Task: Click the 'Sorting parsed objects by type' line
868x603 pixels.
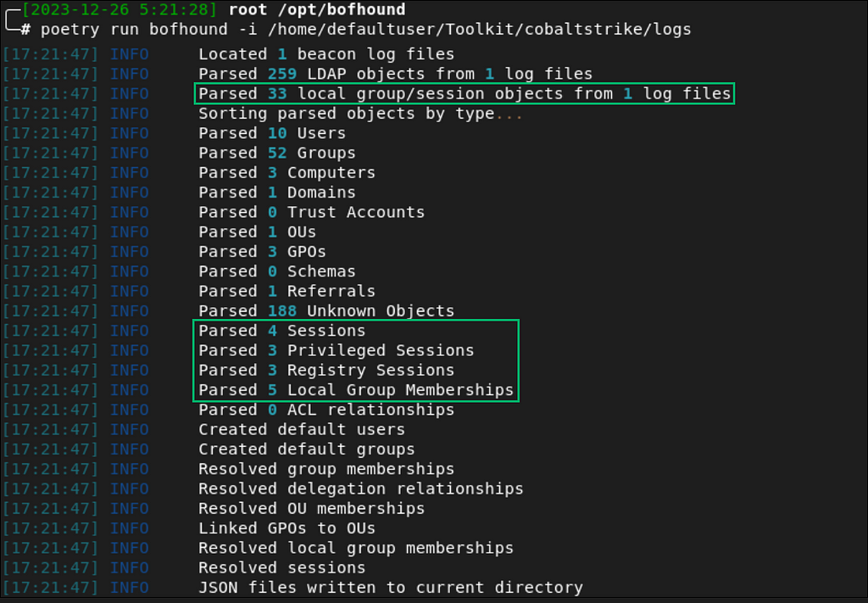Action: click(360, 114)
